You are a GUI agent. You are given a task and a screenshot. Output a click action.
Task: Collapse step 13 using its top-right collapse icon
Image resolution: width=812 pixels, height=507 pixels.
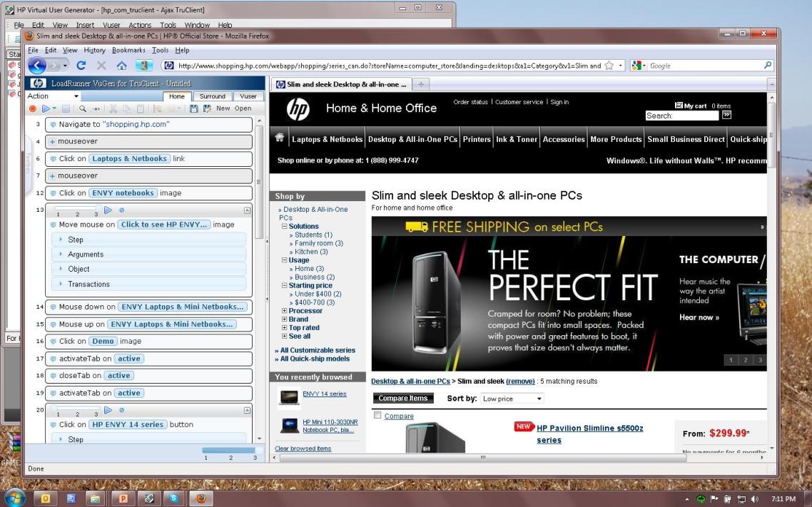point(247,210)
